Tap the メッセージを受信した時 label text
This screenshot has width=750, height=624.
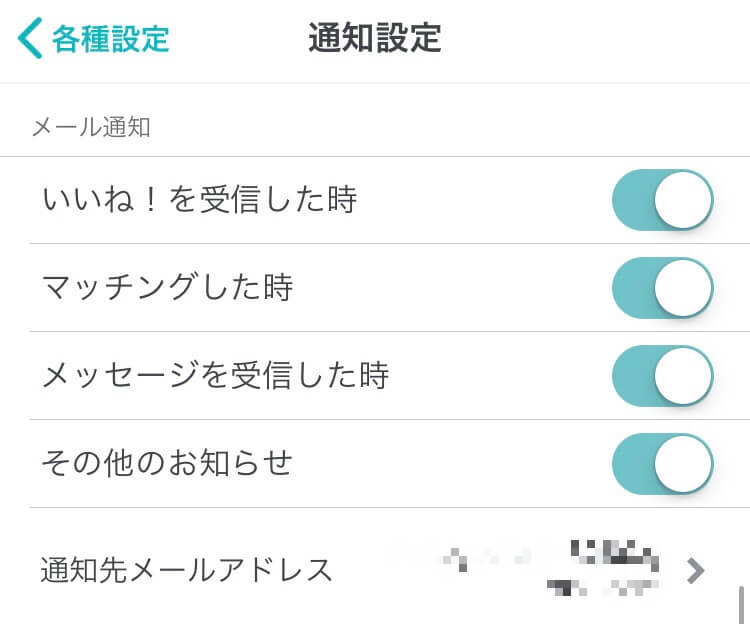point(215,376)
